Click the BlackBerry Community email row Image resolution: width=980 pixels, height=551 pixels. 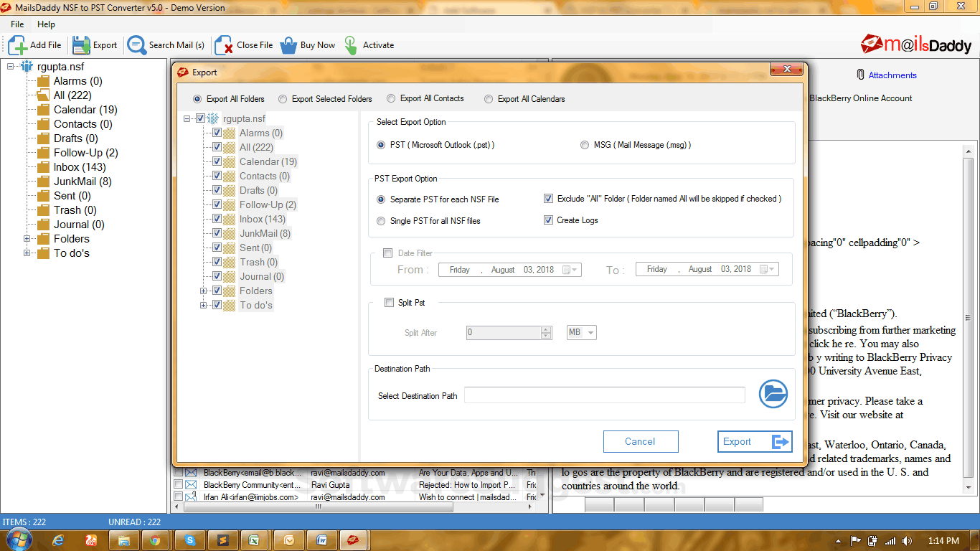pyautogui.click(x=355, y=485)
